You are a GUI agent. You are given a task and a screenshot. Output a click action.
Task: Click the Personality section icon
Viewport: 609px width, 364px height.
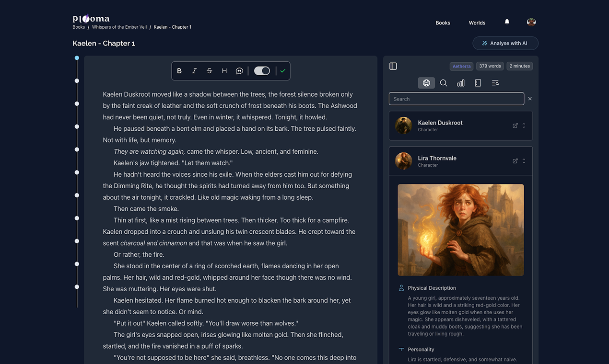pos(401,350)
